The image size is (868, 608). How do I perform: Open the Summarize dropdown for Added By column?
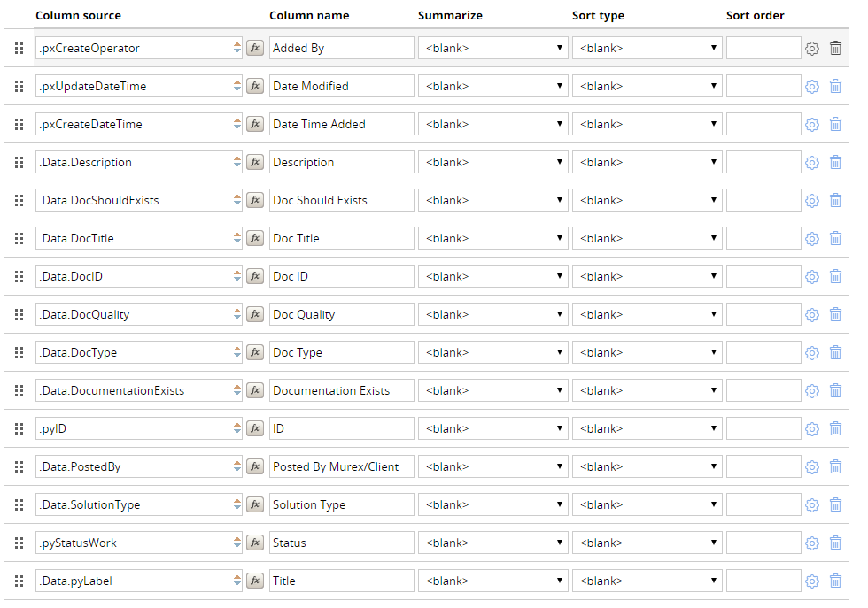[x=492, y=48]
